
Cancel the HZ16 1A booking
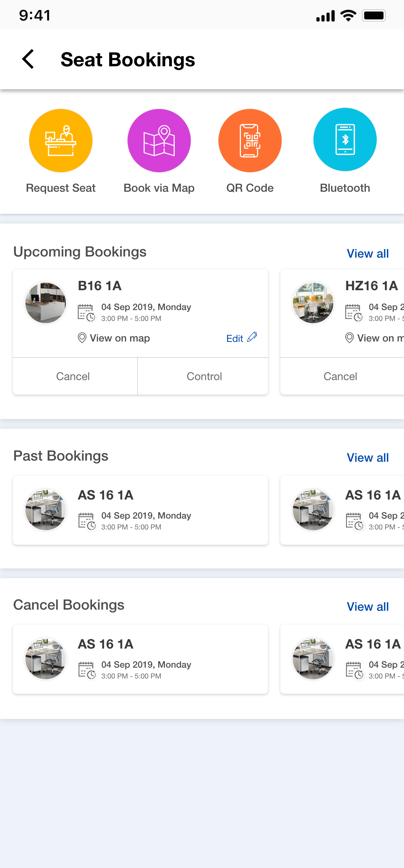[x=340, y=376]
